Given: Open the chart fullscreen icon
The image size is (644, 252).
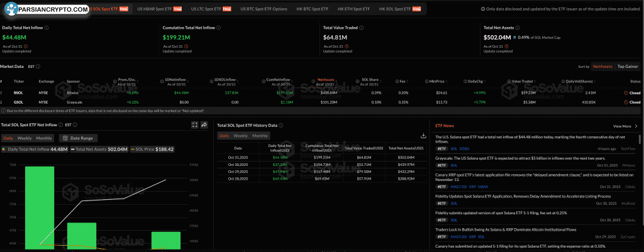Looking at the screenshot, I should click(x=195, y=125).
